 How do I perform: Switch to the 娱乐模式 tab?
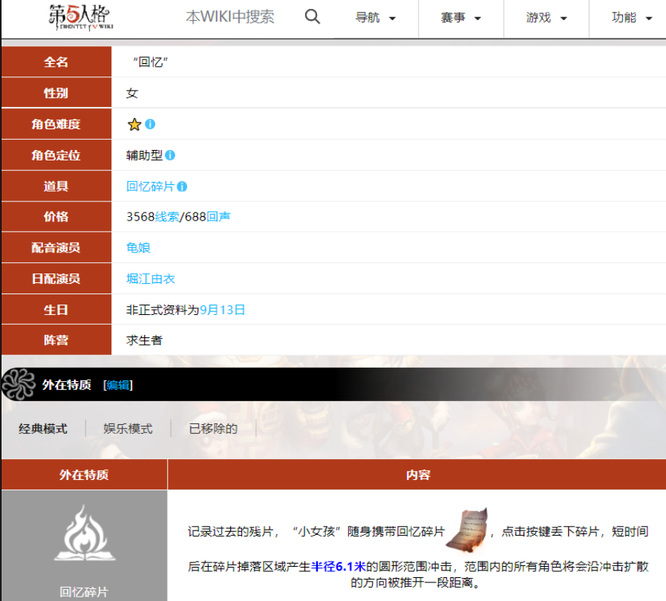tap(128, 428)
